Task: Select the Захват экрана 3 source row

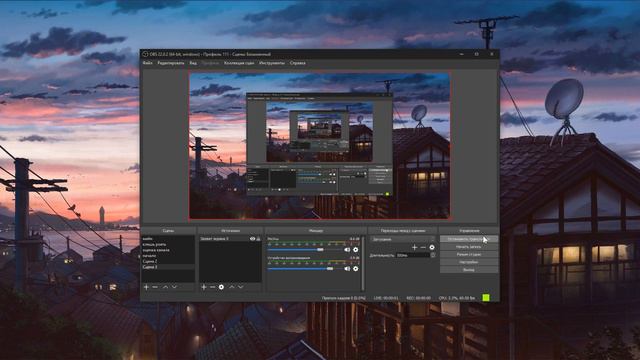Action: click(x=230, y=239)
